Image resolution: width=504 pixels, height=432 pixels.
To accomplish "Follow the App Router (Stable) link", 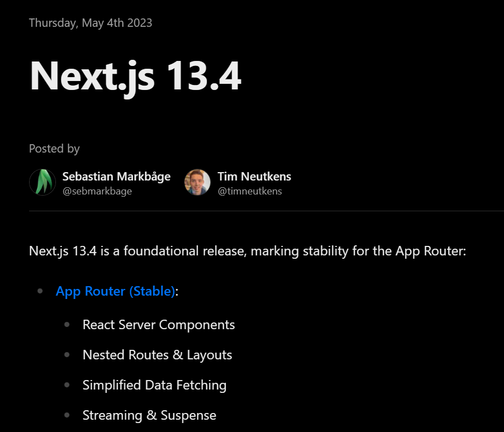I will click(115, 291).
